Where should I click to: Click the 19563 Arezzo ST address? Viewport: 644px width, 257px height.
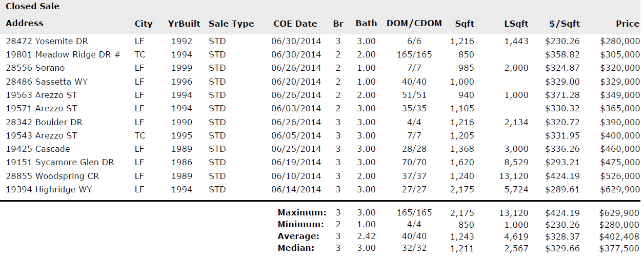pyautogui.click(x=42, y=95)
